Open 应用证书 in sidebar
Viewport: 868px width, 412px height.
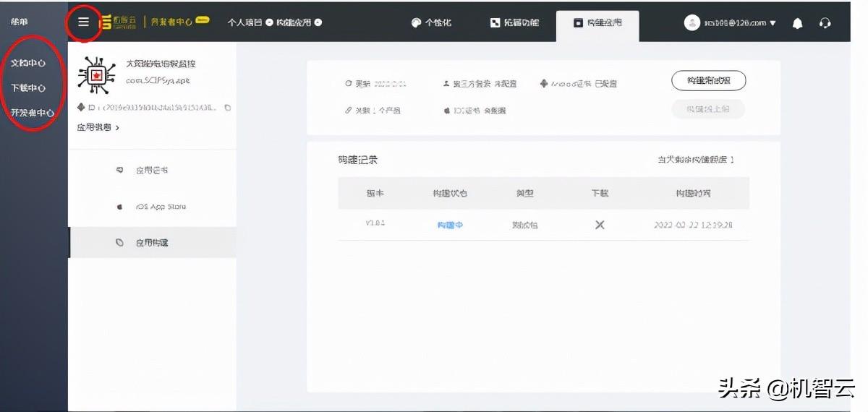152,171
